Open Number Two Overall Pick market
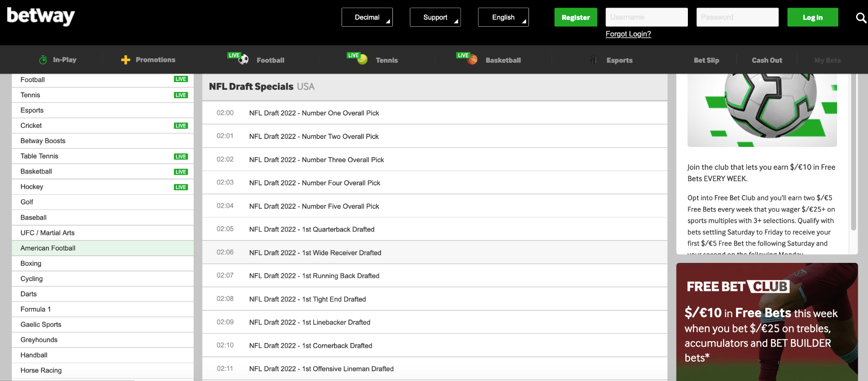868x381 pixels. click(434, 136)
